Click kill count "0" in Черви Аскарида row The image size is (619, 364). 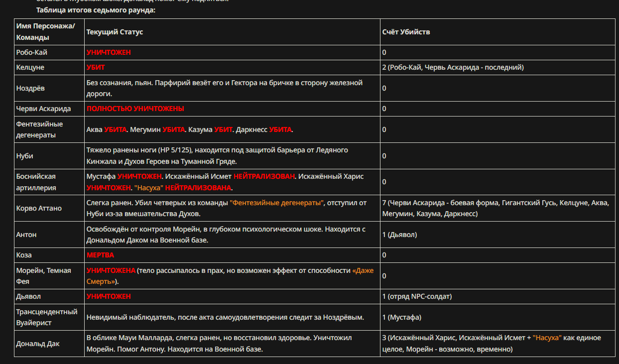coord(384,109)
